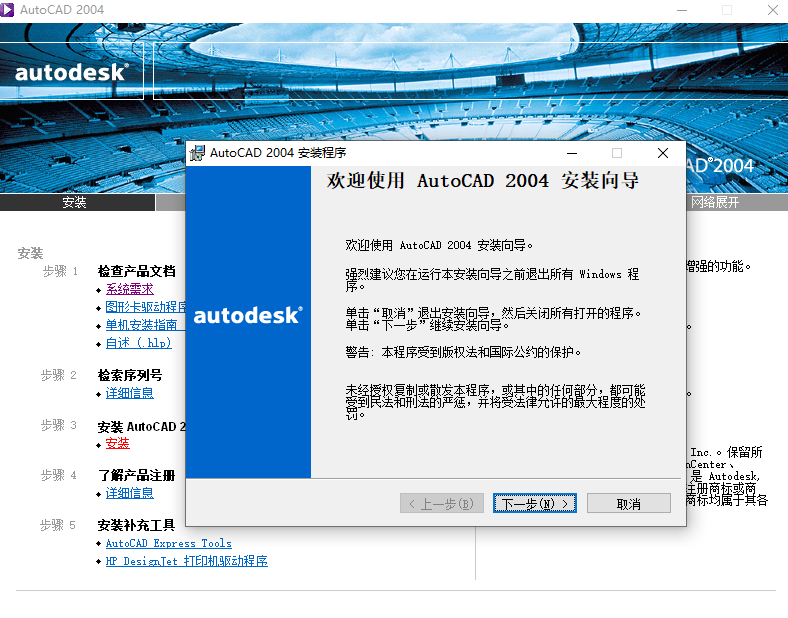Close the main AutoCAD 2004 window
The width and height of the screenshot is (788, 618).
[x=773, y=10]
